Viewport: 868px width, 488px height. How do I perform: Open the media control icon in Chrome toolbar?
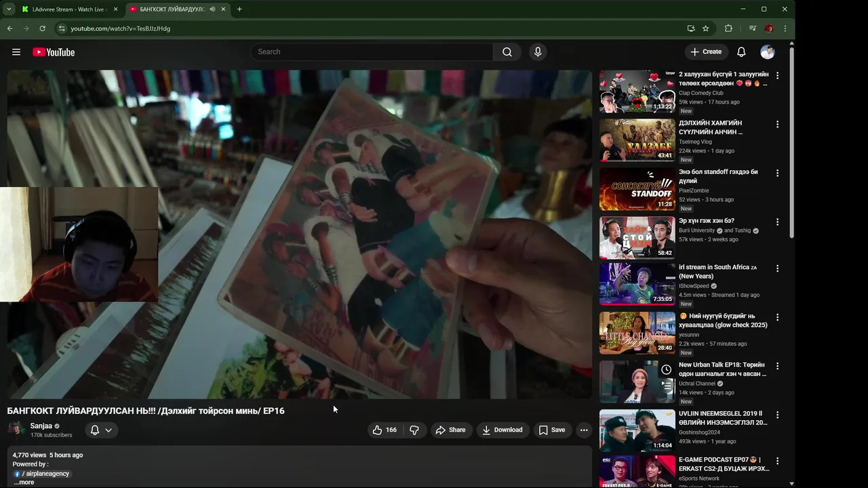752,28
